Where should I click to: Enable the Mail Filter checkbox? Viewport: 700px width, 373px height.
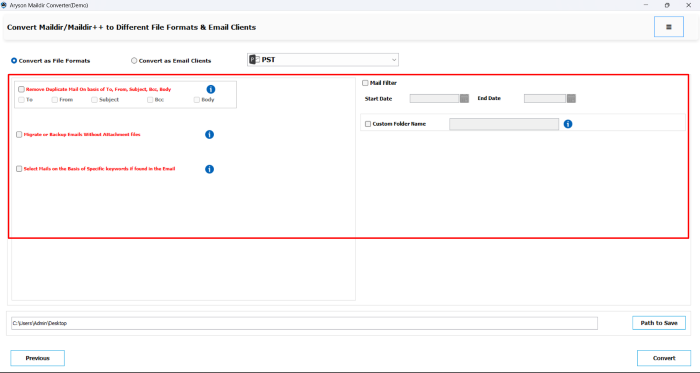pyautogui.click(x=365, y=83)
